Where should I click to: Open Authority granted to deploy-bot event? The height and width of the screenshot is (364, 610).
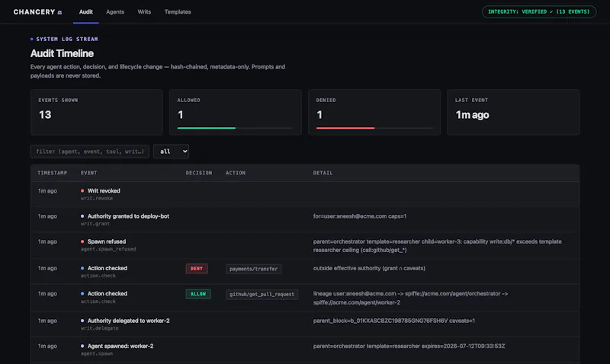128,216
